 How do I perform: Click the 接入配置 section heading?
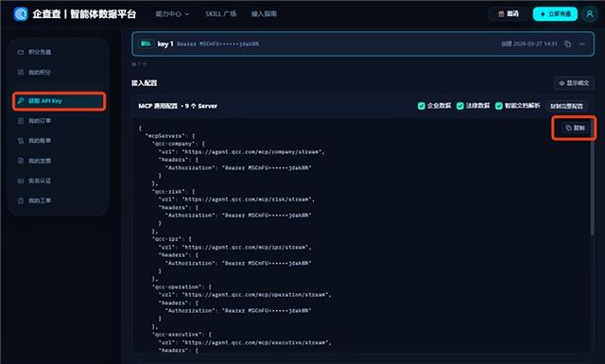coord(144,83)
